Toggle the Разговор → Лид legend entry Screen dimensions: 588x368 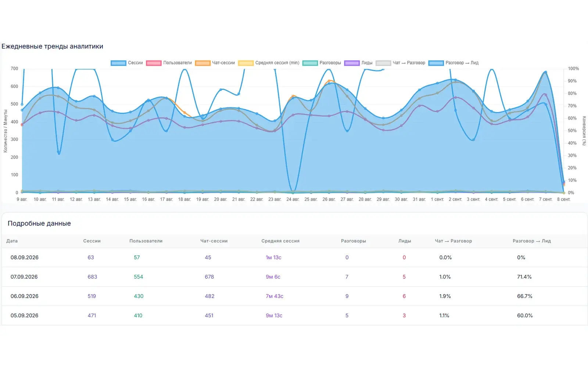tap(453, 63)
